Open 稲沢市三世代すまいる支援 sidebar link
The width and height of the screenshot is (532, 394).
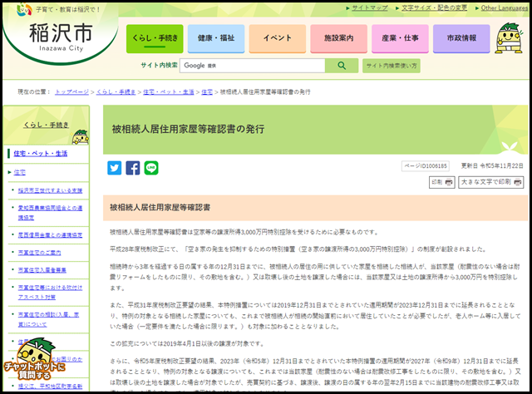click(x=50, y=190)
